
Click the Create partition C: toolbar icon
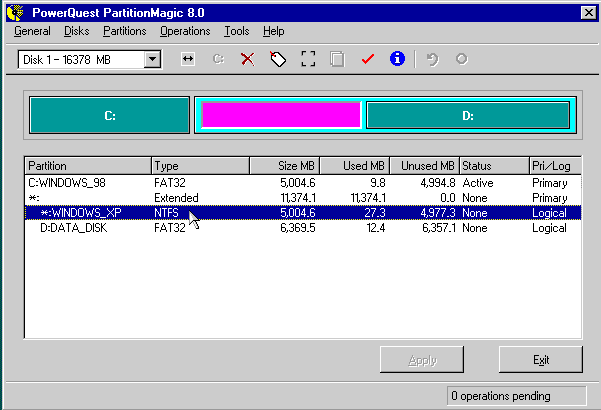[x=218, y=59]
